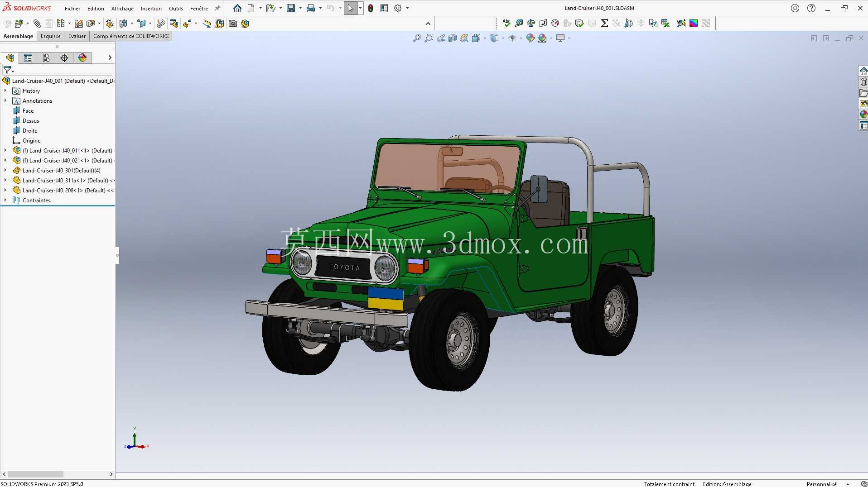This screenshot has height=487, width=868.
Task: Click the Reference Geometry icon
Action: (x=142, y=24)
